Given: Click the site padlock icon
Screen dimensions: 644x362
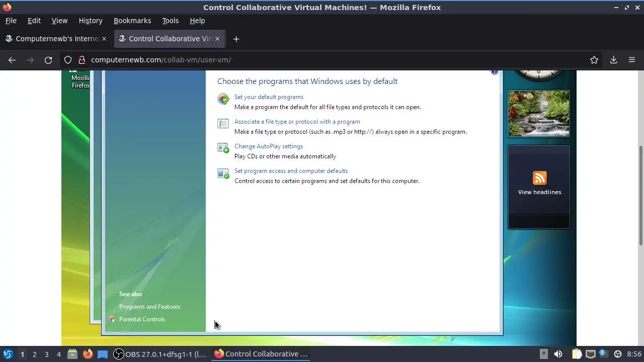Looking at the screenshot, I should pos(82,60).
